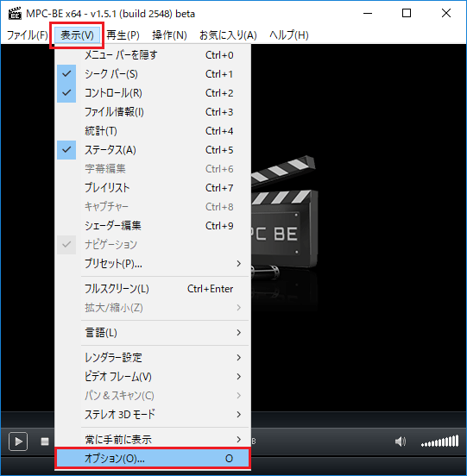Open the 操作(N) menu
Screen dimensions: 467x476
169,35
